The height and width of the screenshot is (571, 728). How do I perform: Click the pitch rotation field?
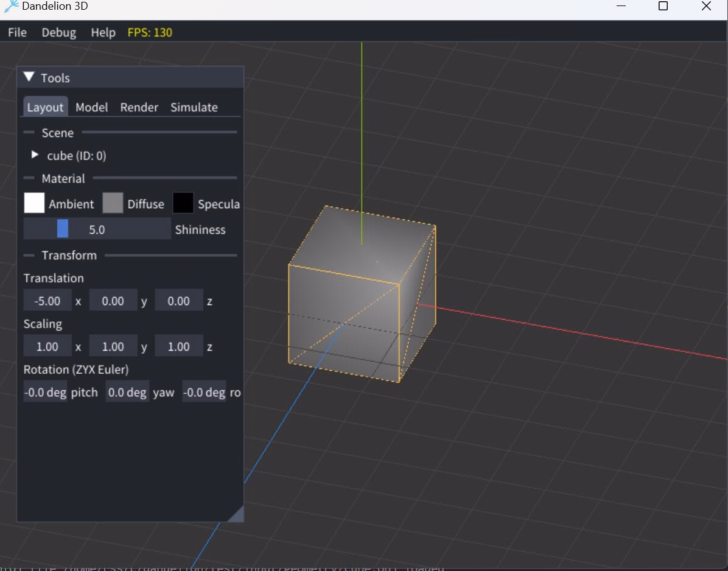[45, 392]
